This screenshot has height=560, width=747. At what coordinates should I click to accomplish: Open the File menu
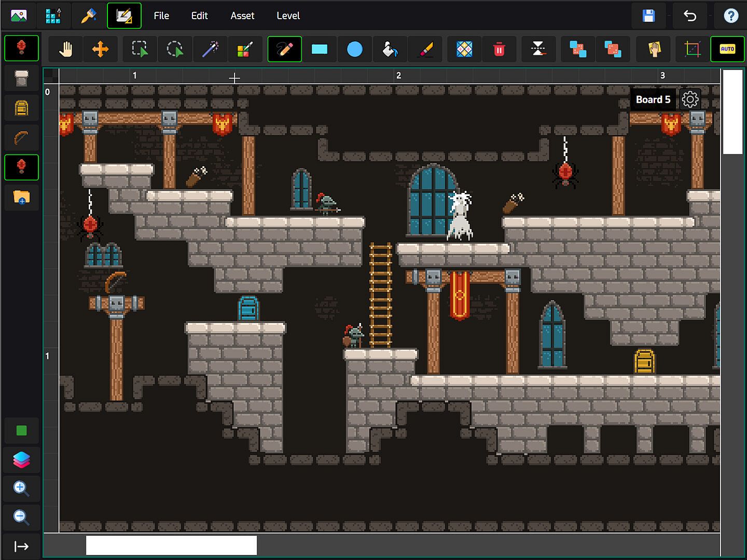point(161,16)
